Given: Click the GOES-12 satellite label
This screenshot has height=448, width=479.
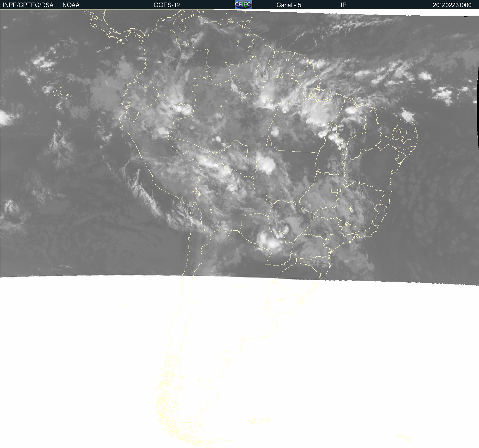Looking at the screenshot, I should (167, 5).
